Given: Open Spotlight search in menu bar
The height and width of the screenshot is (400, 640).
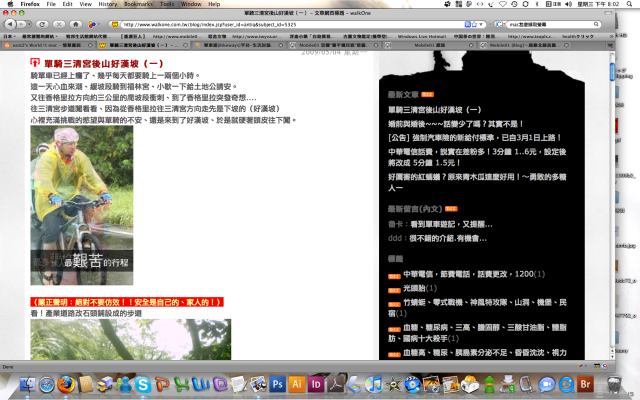Looking at the screenshot, I should pyautogui.click(x=629, y=4).
